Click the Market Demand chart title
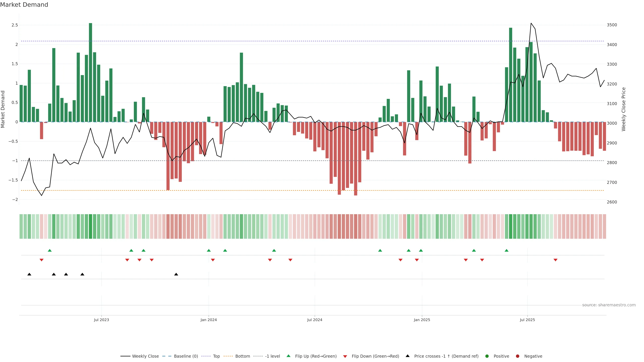The image size is (644, 362). click(24, 5)
